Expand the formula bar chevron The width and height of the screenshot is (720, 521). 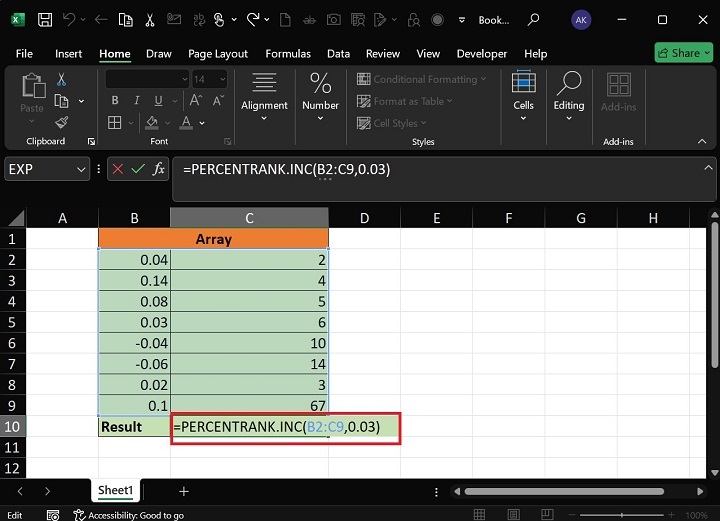(x=708, y=167)
